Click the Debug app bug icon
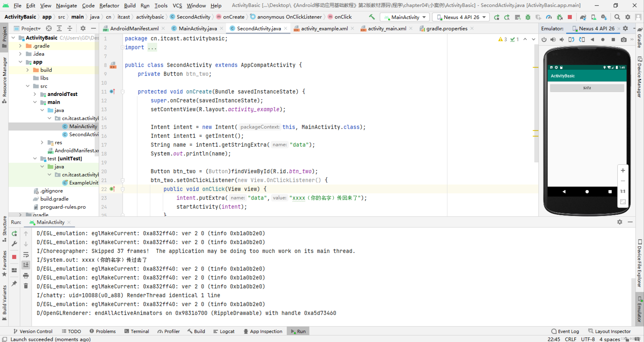Viewport: 644px width, 342px height. coord(528,17)
